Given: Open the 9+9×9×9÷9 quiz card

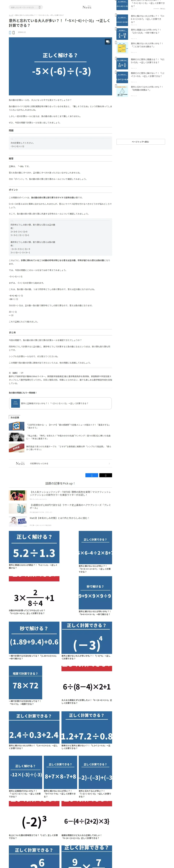Looking at the screenshot, I should point(95,596).
